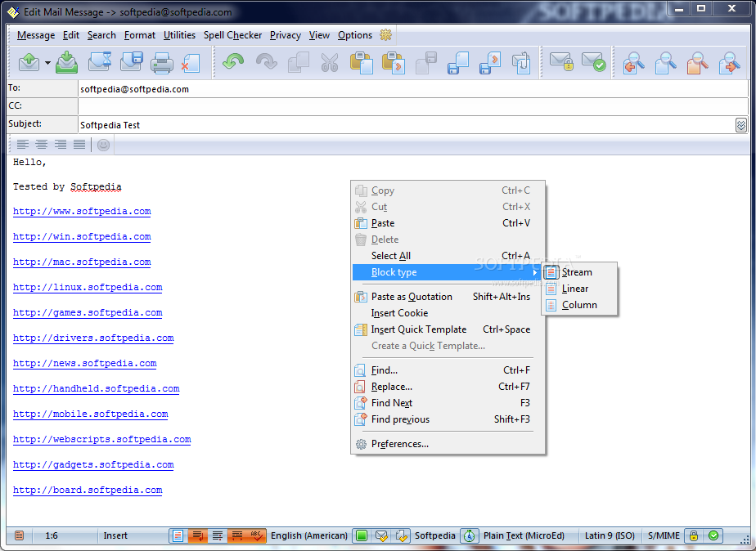
Task: Click in the empty CC field
Action: pyautogui.click(x=412, y=106)
